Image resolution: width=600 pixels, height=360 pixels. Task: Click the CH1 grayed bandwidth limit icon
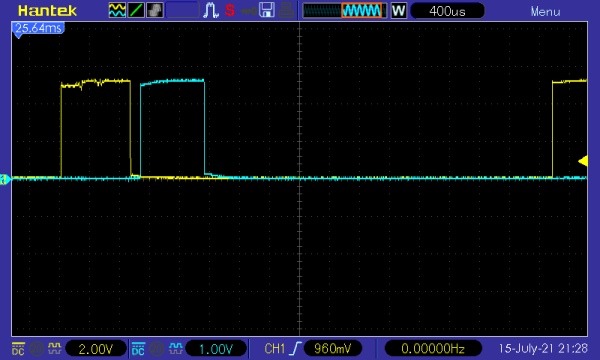click(37, 349)
